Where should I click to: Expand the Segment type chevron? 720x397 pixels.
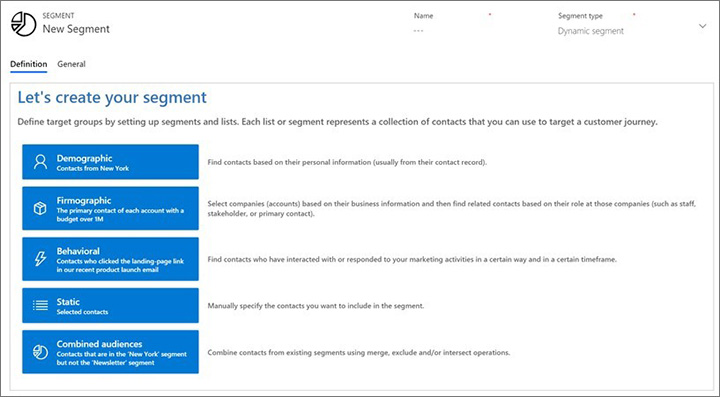pos(703,26)
